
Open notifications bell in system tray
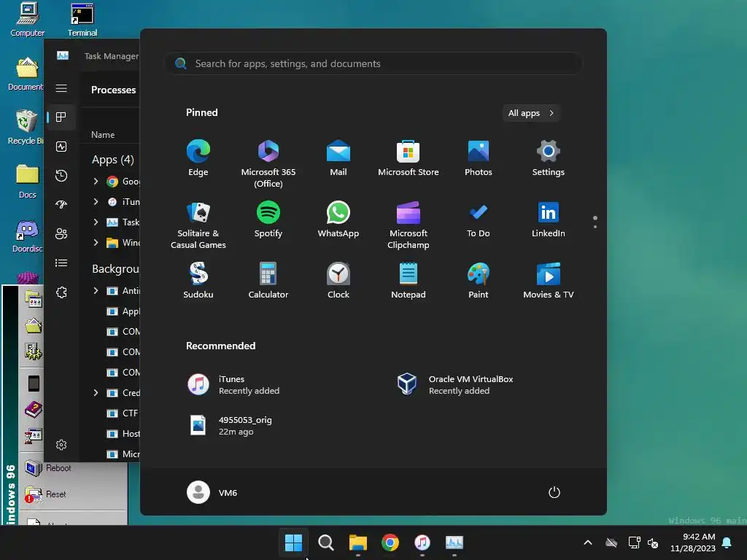727,542
